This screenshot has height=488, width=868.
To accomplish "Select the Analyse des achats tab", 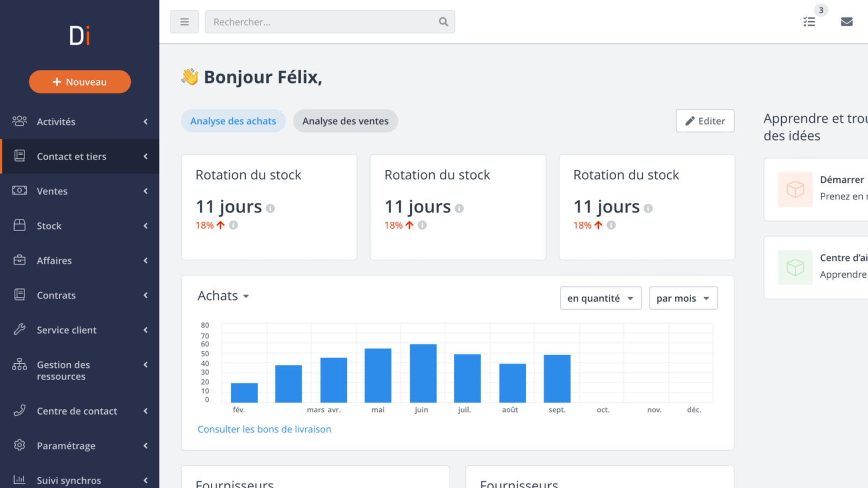I will point(233,121).
